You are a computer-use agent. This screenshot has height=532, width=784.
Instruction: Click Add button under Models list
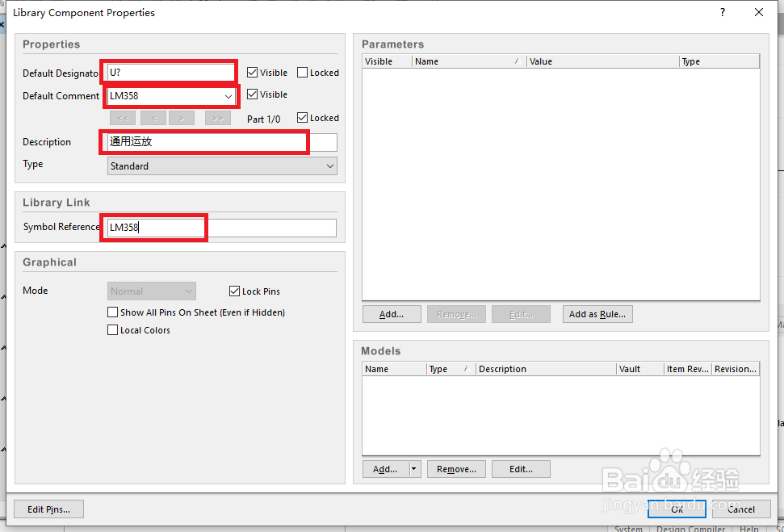point(385,469)
